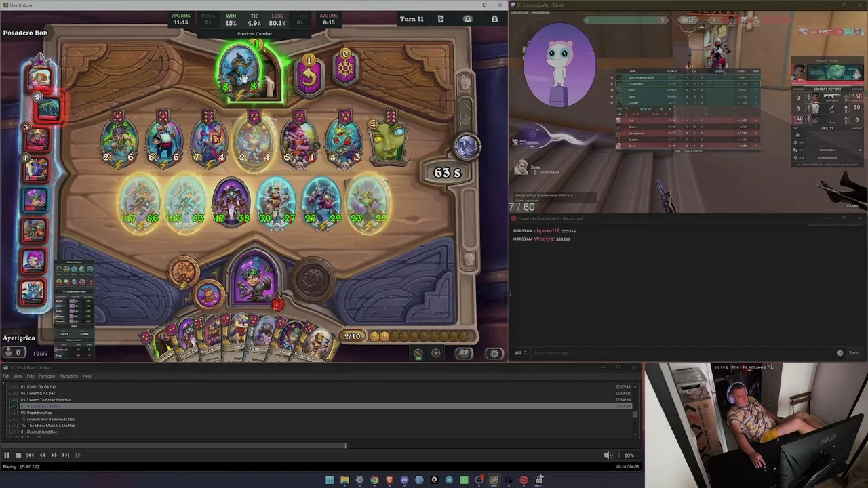The height and width of the screenshot is (488, 868).
Task: Activate the hero power button with the swirl
Action: (313, 279)
